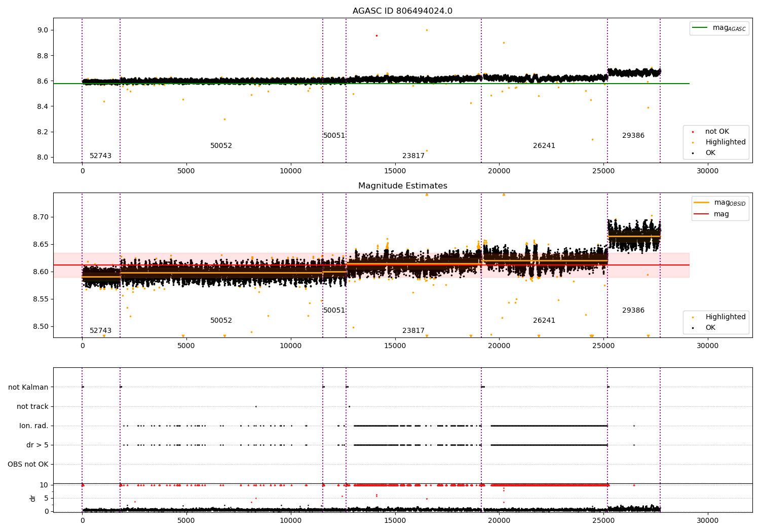Click 'Highlighted' in the Magnitude Estimates legend
760x532 pixels.
726,317
